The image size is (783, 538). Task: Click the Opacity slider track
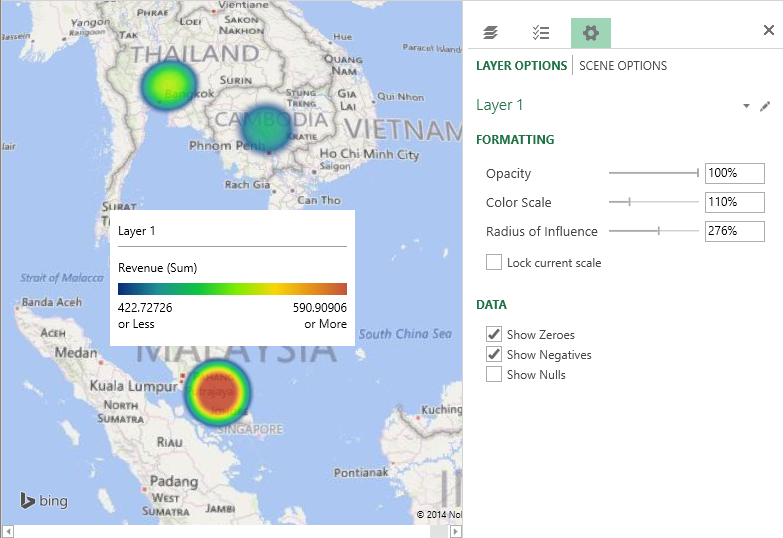point(650,173)
